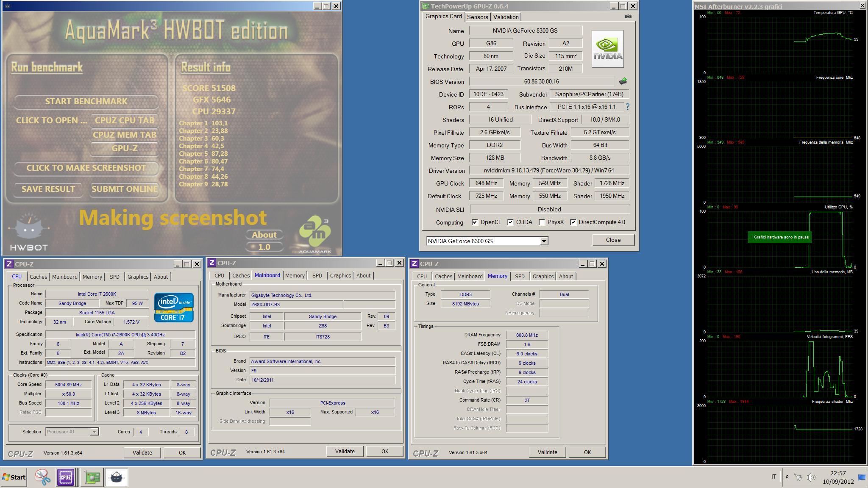This screenshot has height=488, width=868.
Task: Click the 1.0 version button in AquaMark
Action: [x=264, y=247]
